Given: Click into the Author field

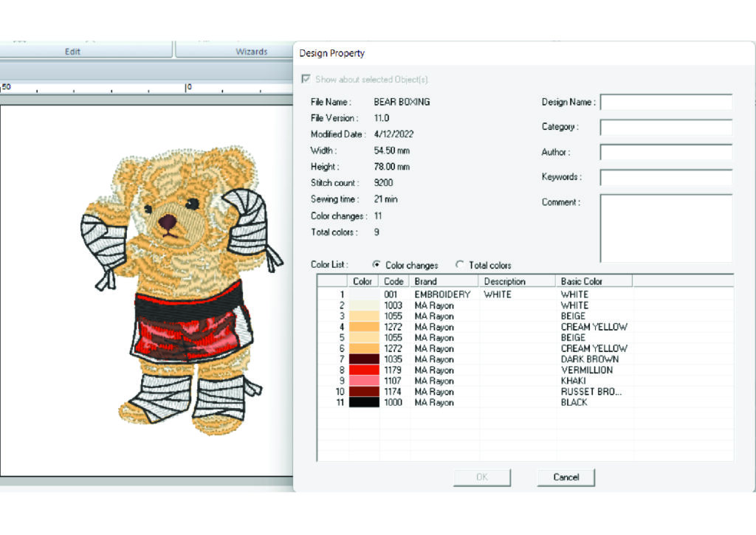Looking at the screenshot, I should pyautogui.click(x=666, y=153).
